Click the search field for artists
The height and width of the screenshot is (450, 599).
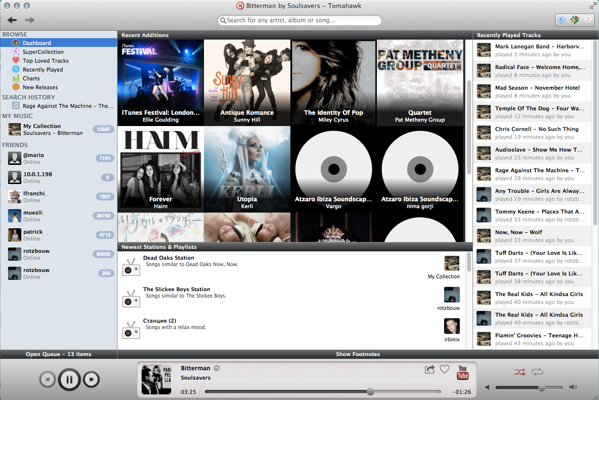coord(300,20)
